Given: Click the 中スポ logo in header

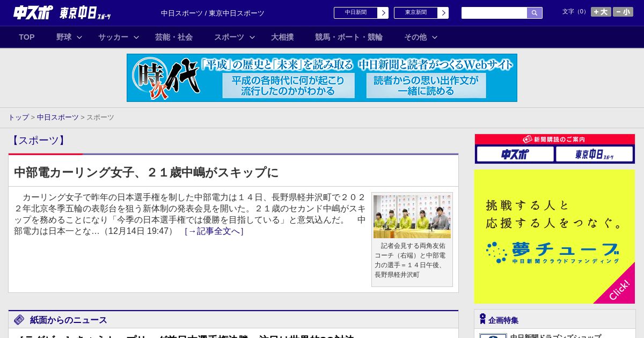Looking at the screenshot, I should pyautogui.click(x=33, y=13).
